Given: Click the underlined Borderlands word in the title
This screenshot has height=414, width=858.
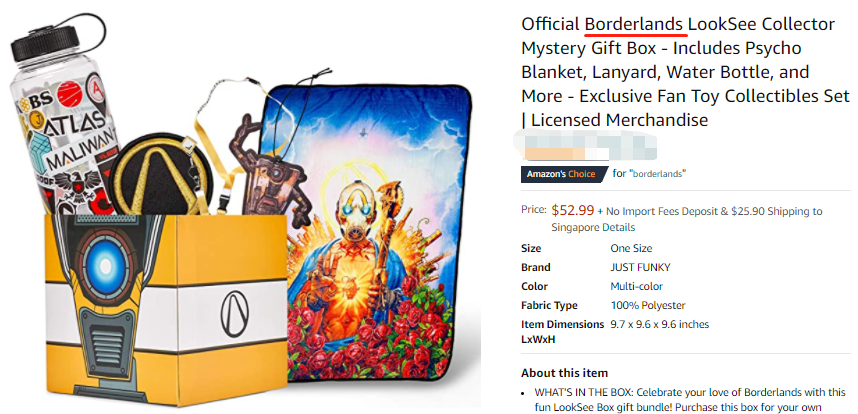Looking at the screenshot, I should [634, 24].
